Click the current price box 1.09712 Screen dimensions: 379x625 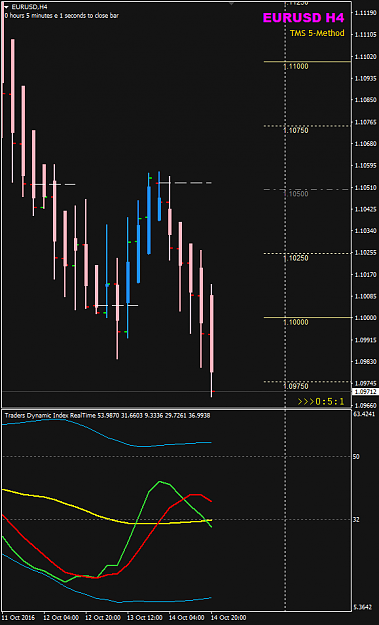[365, 392]
